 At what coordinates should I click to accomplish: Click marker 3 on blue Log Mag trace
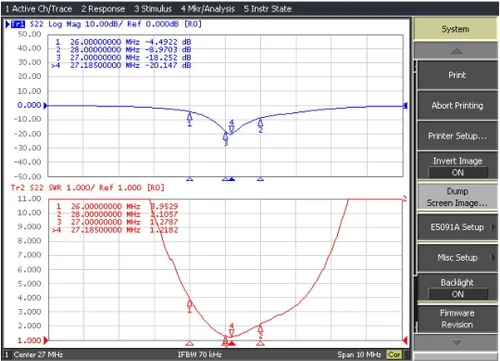tap(226, 139)
